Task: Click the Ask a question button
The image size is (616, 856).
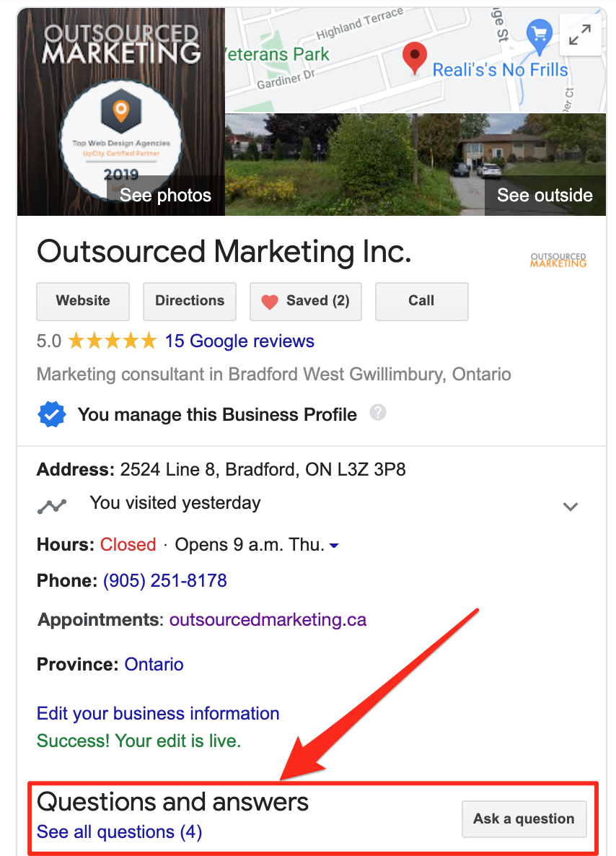Action: 524,819
